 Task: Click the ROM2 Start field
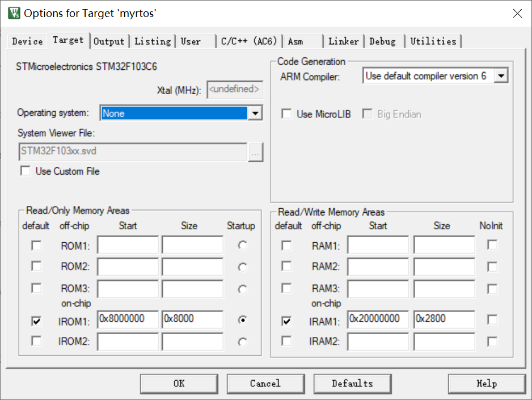coord(128,267)
